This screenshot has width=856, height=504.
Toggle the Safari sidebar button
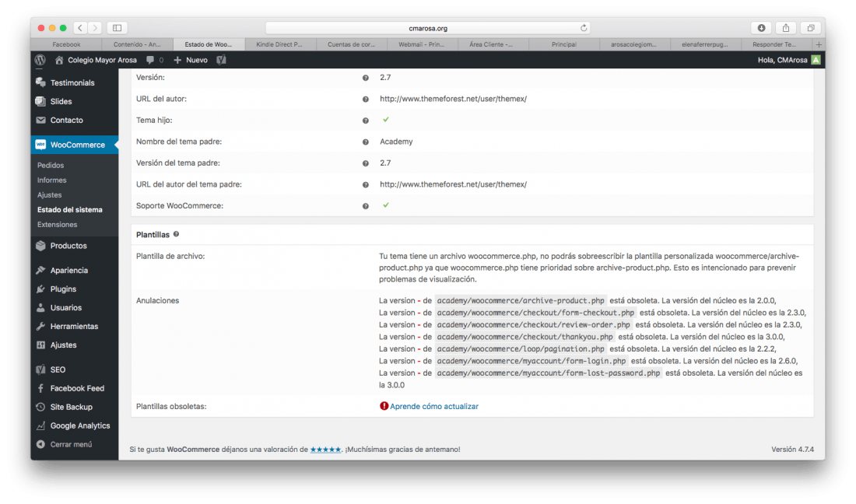click(117, 28)
